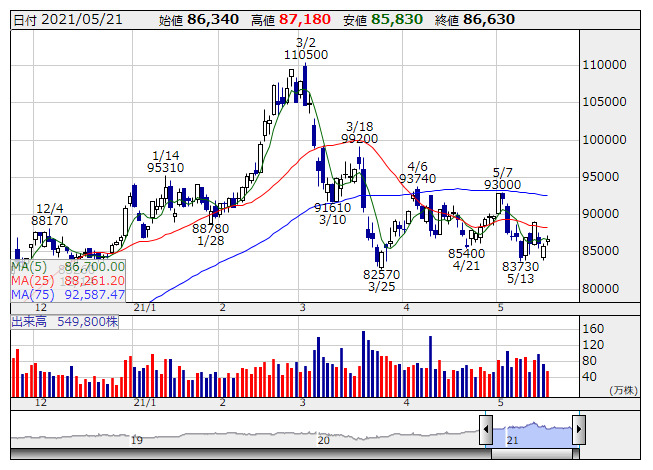Screen dimensions: 653x470
Task: Click the 21/1 month label on the price axis
Action: click(145, 308)
